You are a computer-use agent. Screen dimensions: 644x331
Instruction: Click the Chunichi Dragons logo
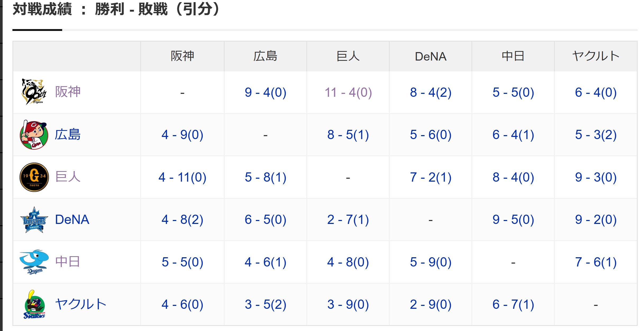(34, 262)
